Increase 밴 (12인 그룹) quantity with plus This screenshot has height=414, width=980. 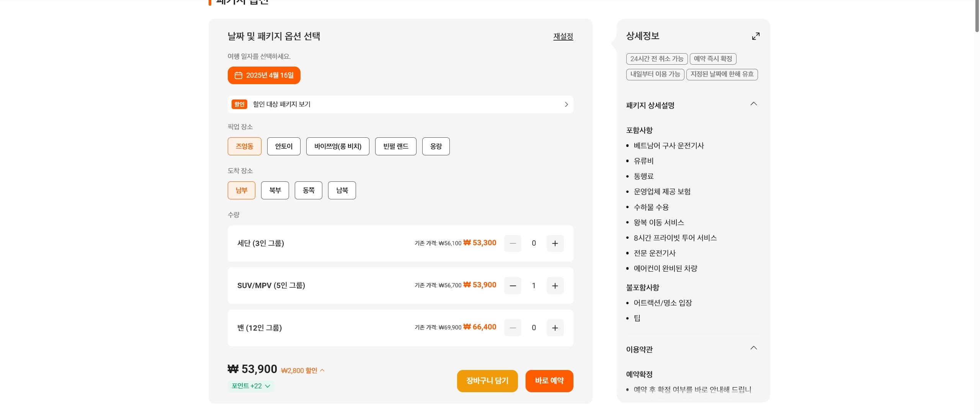click(555, 328)
